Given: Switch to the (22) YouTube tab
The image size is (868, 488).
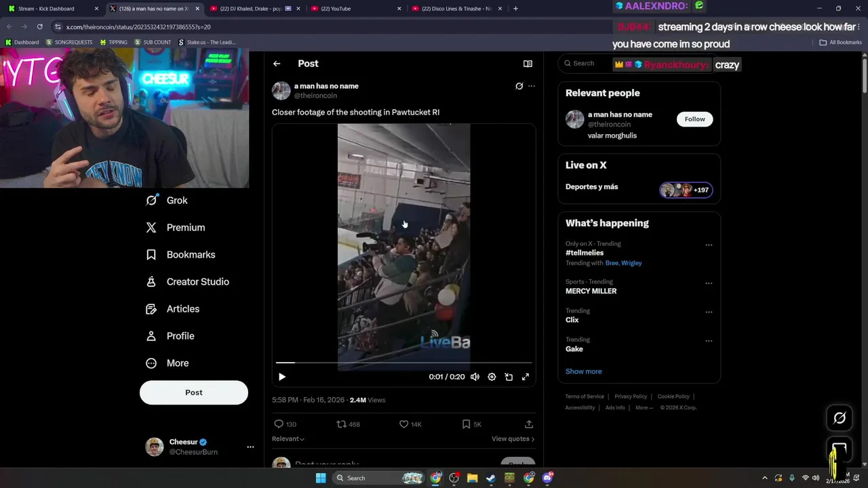Looking at the screenshot, I should coord(355,9).
